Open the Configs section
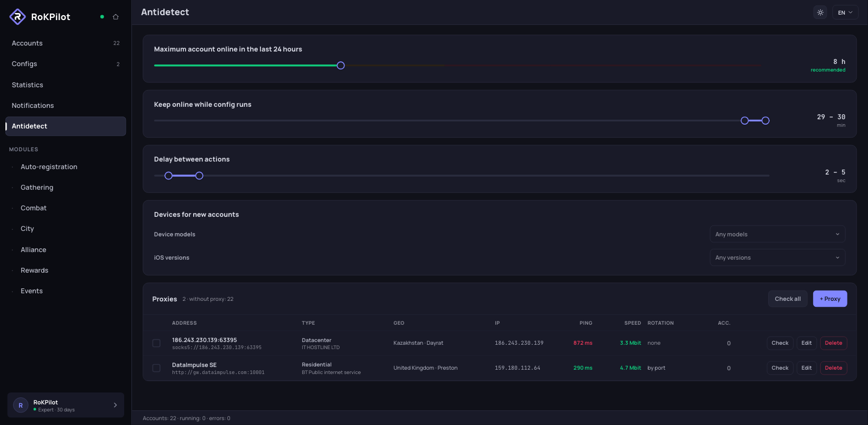868x425 pixels. (x=66, y=64)
